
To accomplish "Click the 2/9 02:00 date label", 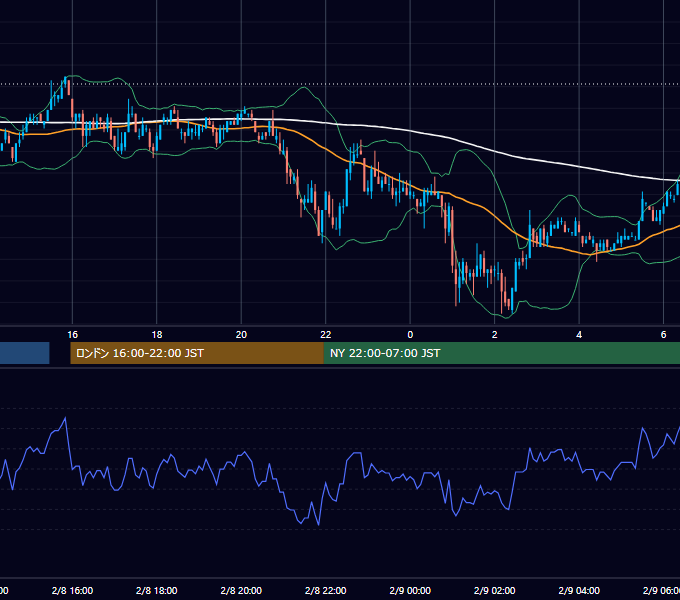I will (494, 590).
